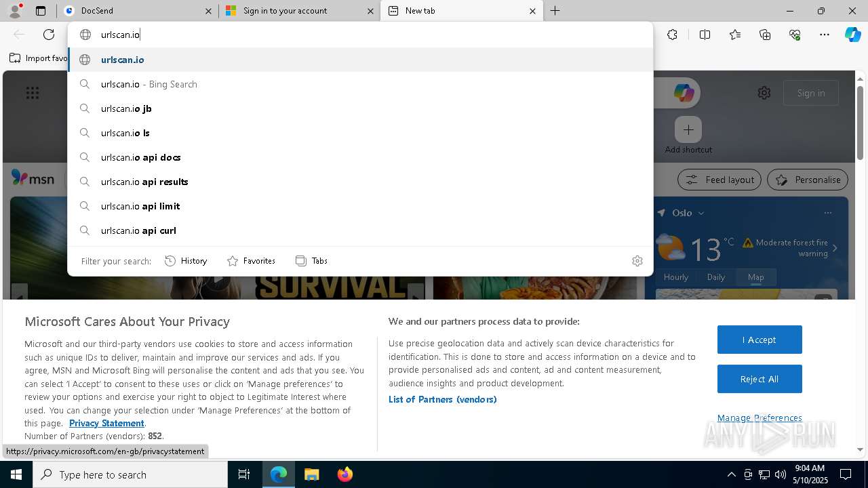Click the page vertical scrollbar thumb
Image resolution: width=868 pixels, height=488 pixels.
click(860, 122)
